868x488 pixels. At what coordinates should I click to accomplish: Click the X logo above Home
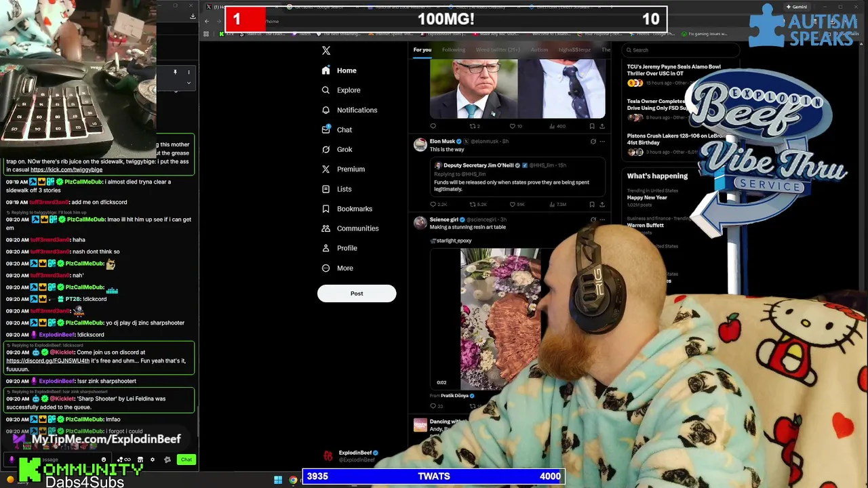coord(326,51)
